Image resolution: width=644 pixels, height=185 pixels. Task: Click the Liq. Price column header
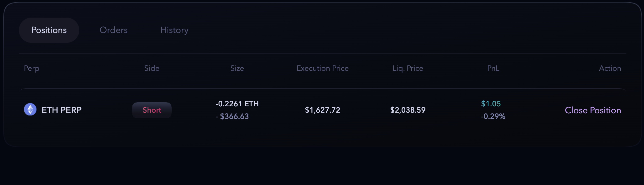(x=408, y=68)
